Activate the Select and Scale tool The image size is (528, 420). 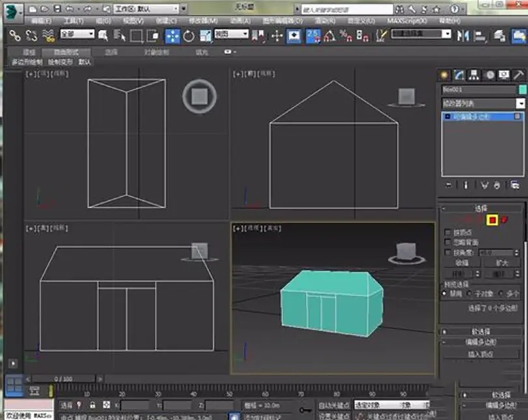point(205,36)
